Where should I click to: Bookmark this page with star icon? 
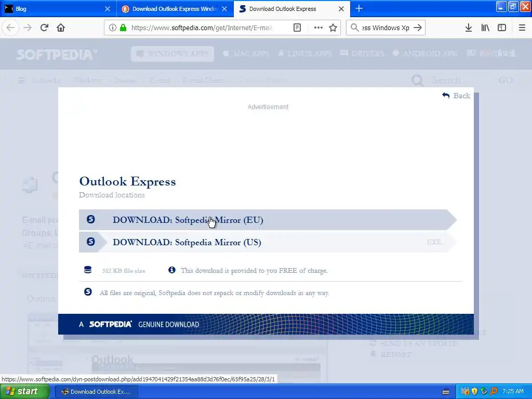pyautogui.click(x=333, y=28)
